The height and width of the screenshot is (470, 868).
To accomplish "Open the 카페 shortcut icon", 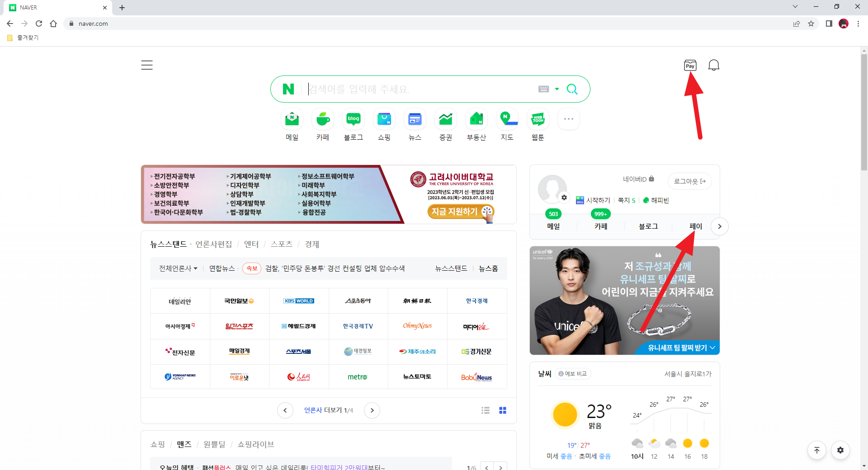I will coord(323,119).
